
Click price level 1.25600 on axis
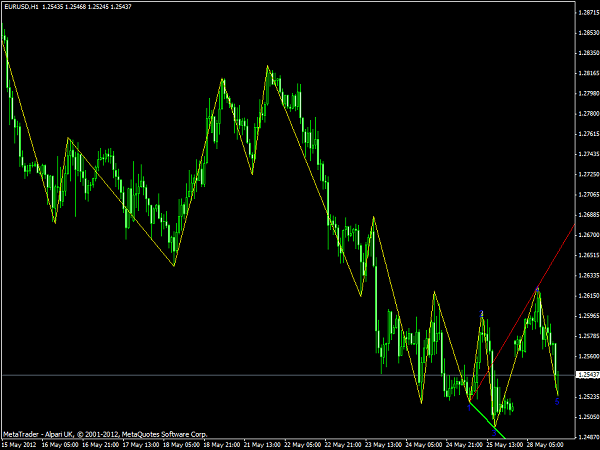pyautogui.click(x=589, y=356)
